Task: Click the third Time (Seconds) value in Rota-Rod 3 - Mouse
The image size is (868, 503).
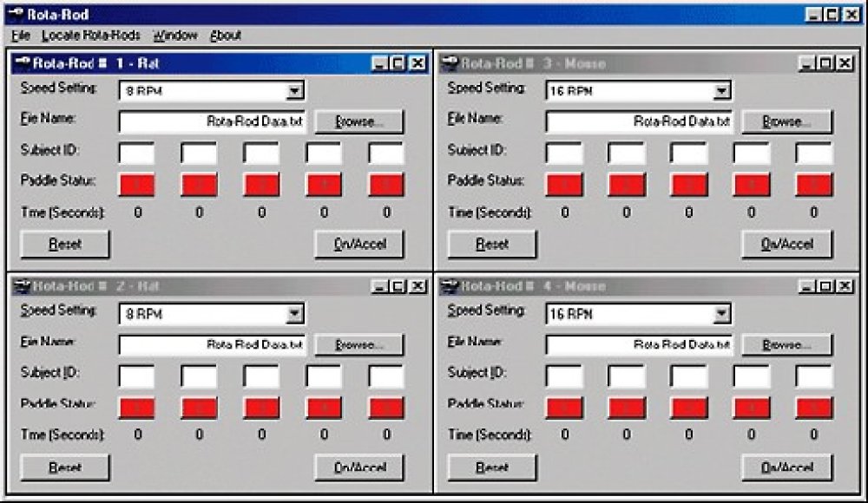Action: (x=688, y=212)
